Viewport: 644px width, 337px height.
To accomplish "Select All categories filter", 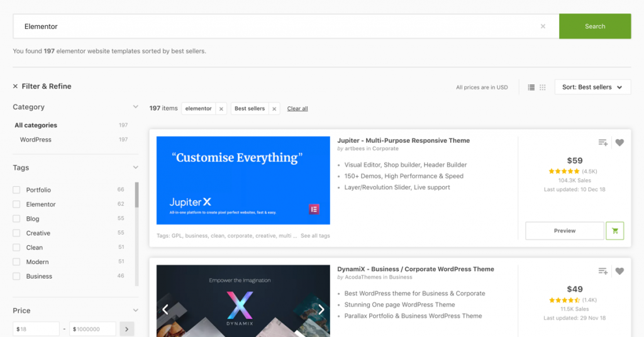I will [x=36, y=125].
